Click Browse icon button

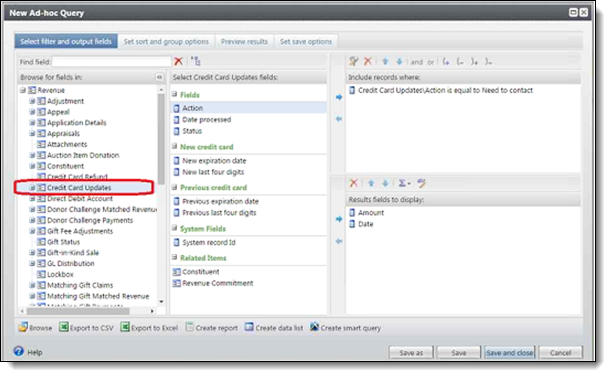coord(35,327)
